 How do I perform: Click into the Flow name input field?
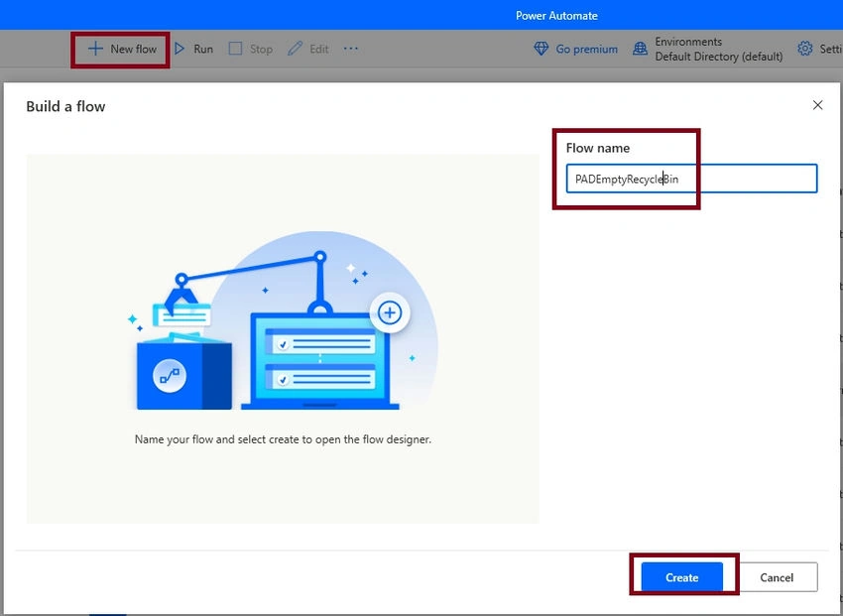tap(691, 179)
